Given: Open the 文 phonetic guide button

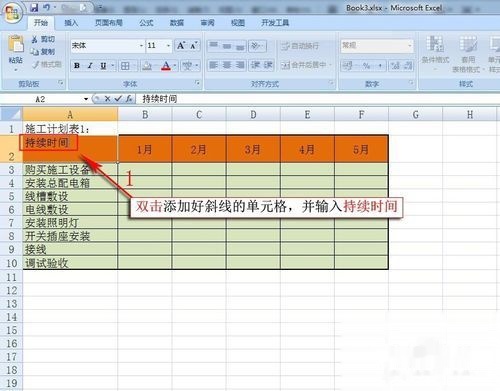Looking at the screenshot, I should [x=187, y=66].
